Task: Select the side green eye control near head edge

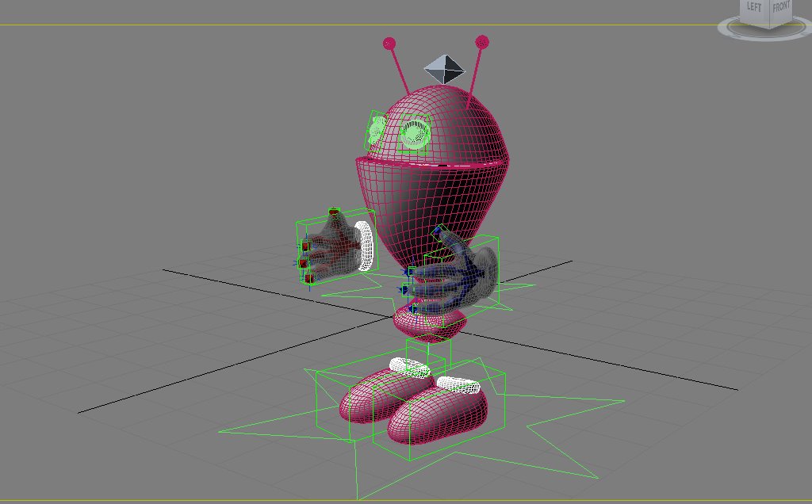Action: [377, 129]
